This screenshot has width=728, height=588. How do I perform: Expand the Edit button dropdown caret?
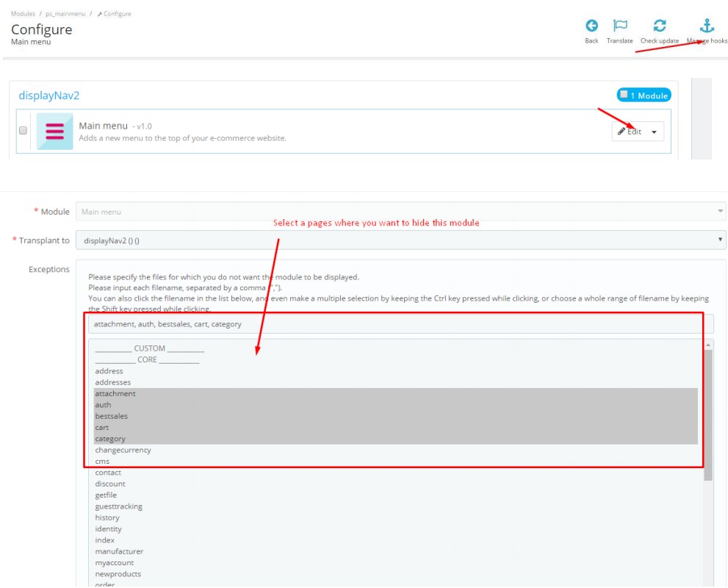pos(654,132)
